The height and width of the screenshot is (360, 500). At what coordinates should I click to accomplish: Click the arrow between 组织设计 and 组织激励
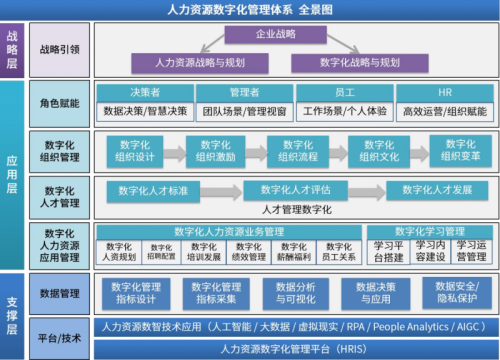[x=175, y=153]
